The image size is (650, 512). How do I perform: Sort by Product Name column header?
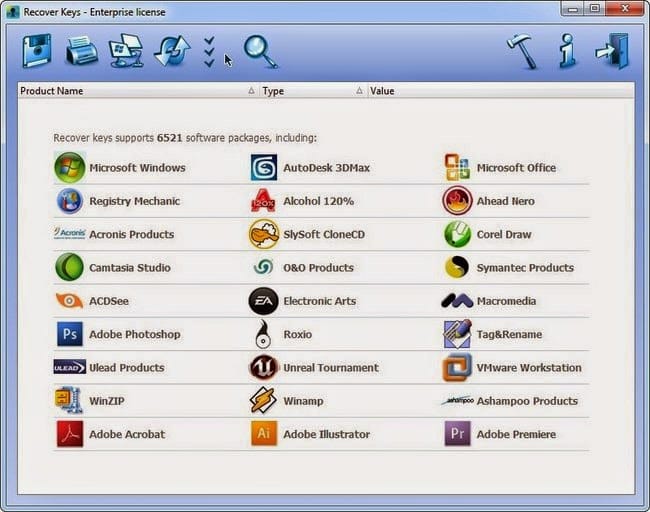click(138, 91)
